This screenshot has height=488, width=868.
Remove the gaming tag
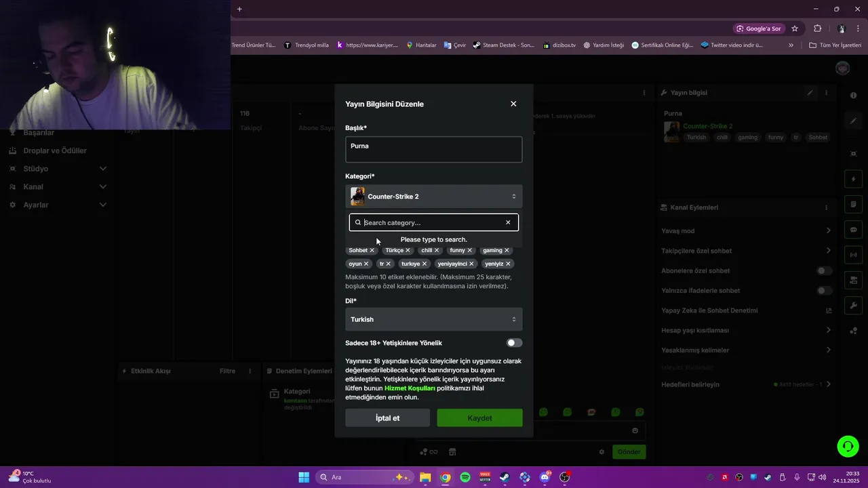tap(507, 250)
